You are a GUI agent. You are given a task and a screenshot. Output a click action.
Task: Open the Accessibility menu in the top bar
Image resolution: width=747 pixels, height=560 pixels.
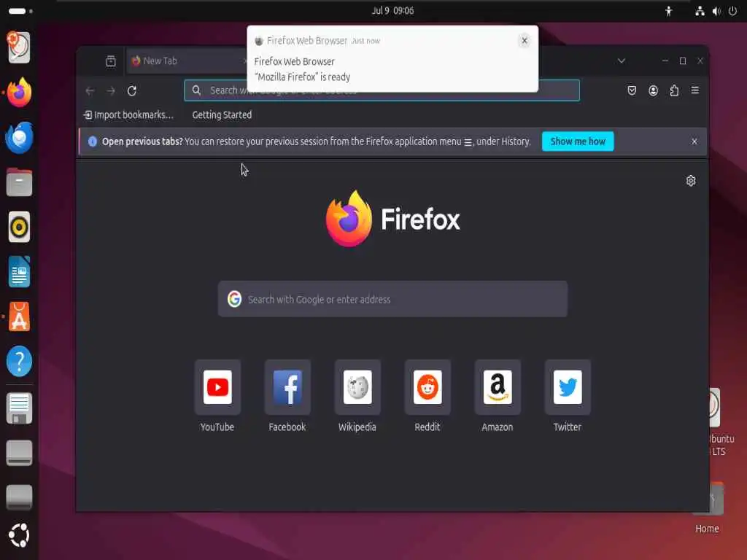(x=668, y=11)
